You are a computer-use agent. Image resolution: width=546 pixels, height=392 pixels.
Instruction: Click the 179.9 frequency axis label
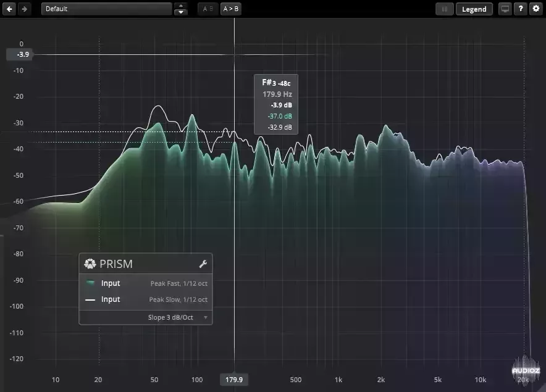coord(234,380)
